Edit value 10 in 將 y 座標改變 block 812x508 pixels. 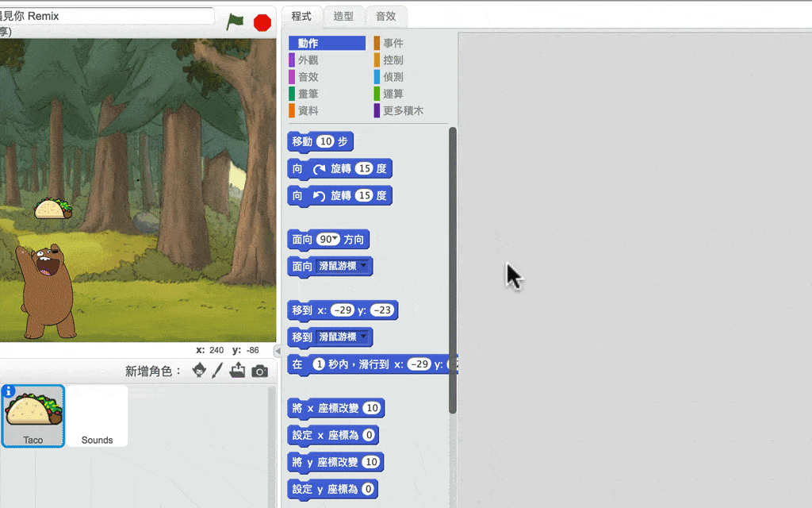[x=371, y=462]
